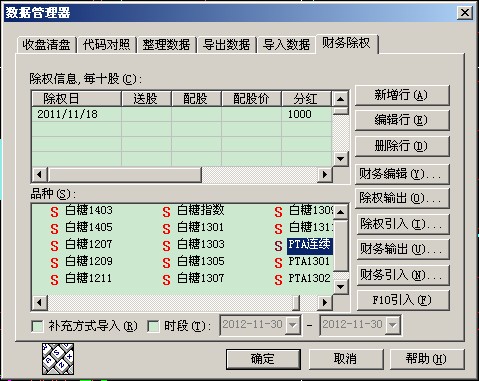Open the 导出数据 tab
Image resolution: width=479 pixels, height=381 pixels.
tap(226, 44)
